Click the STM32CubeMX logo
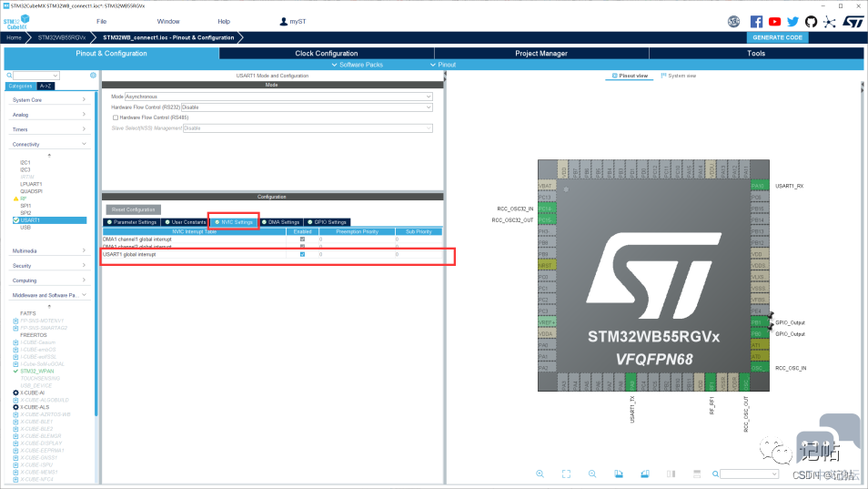The image size is (868, 489). pos(16,22)
